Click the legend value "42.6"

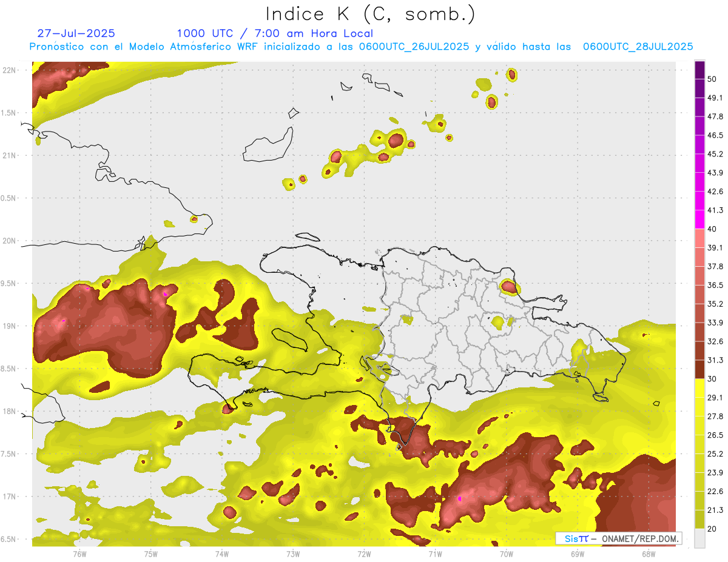click(715, 192)
